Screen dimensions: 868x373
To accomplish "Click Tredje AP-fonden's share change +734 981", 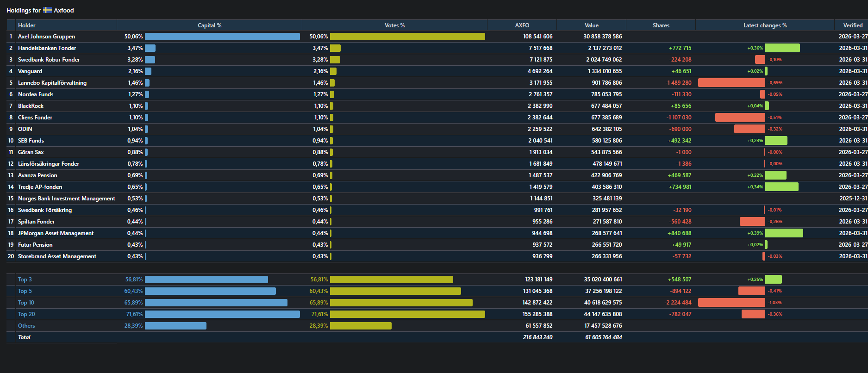I will [680, 187].
